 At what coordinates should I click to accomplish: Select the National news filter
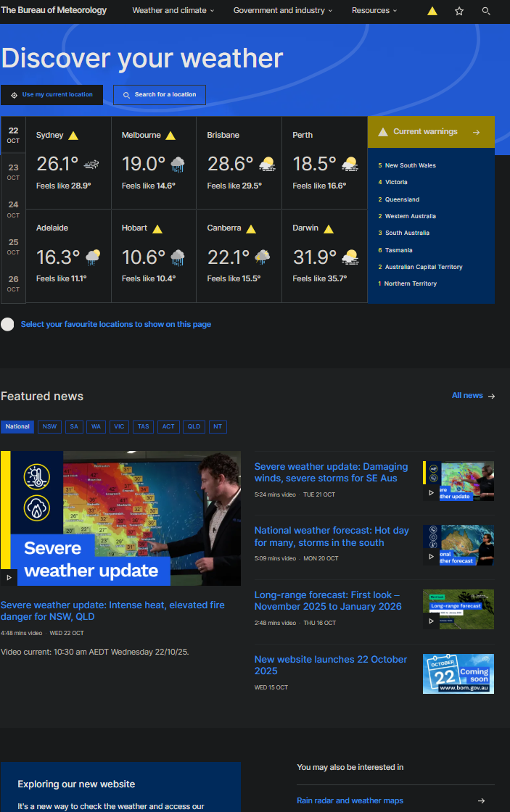click(17, 426)
